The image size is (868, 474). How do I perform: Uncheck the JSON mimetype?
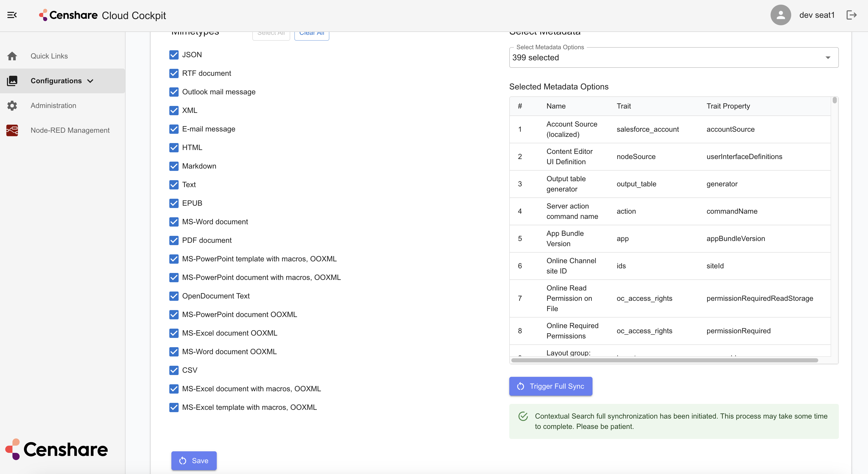(173, 55)
